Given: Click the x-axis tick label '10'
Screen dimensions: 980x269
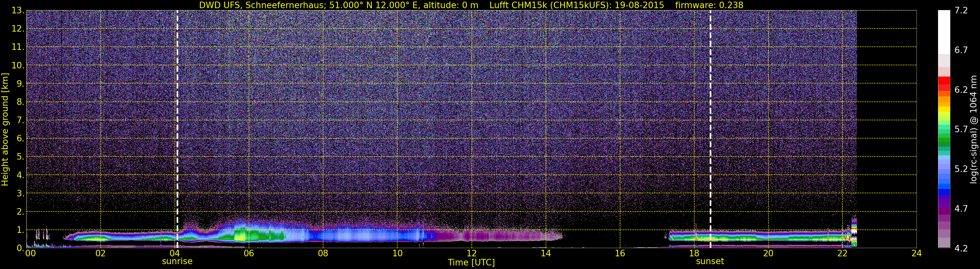Looking at the screenshot, I should tap(397, 253).
